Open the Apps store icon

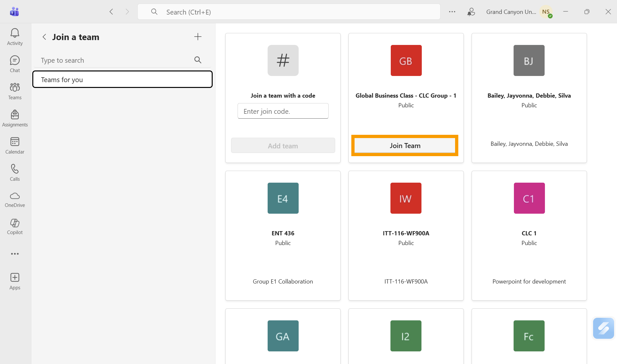(x=15, y=281)
